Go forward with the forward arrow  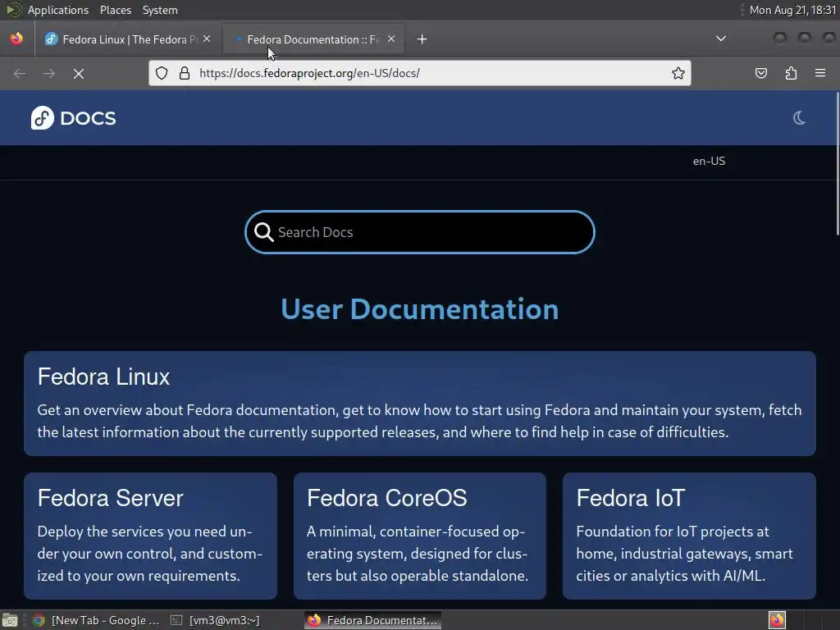click(49, 73)
